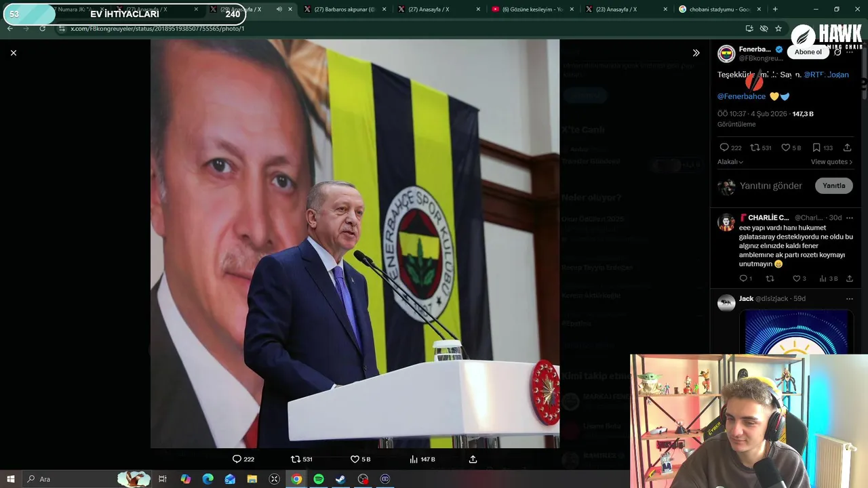Bookmark the tweet (133)

point(823,148)
